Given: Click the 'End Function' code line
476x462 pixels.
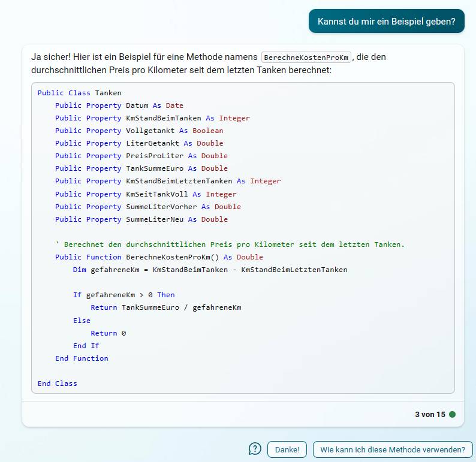Looking at the screenshot, I should [x=82, y=358].
